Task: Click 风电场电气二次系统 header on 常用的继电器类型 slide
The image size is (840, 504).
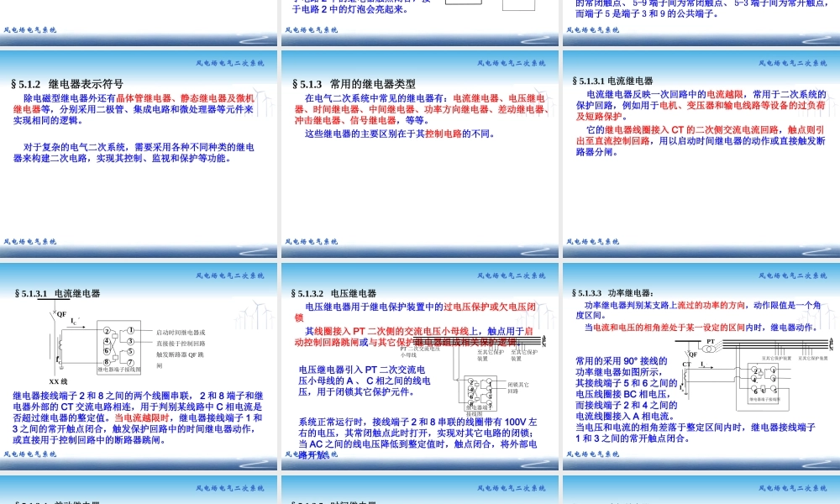Action: (511, 63)
